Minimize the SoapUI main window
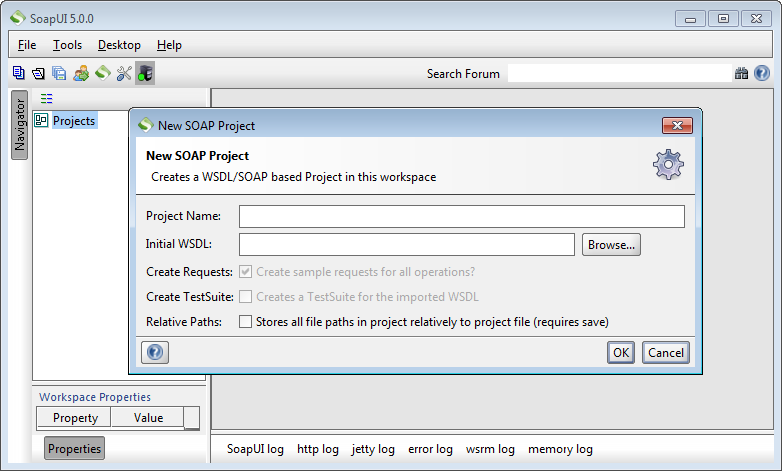 [x=690, y=18]
